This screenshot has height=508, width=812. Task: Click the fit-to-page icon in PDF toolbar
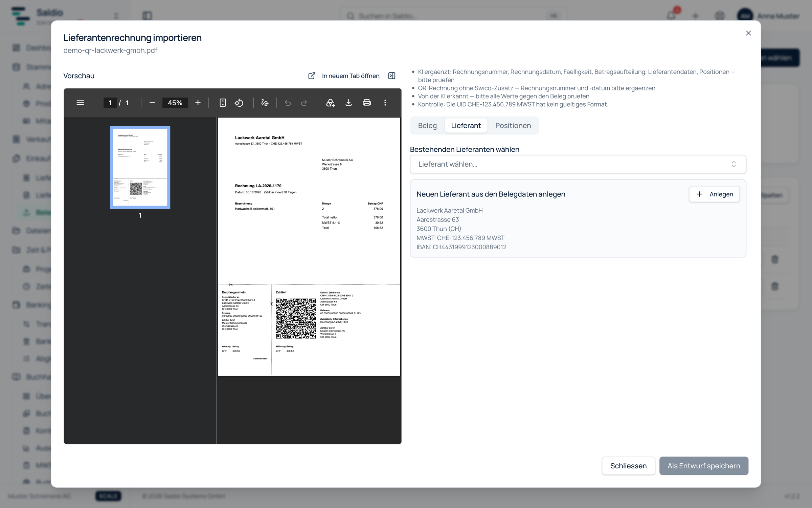223,103
